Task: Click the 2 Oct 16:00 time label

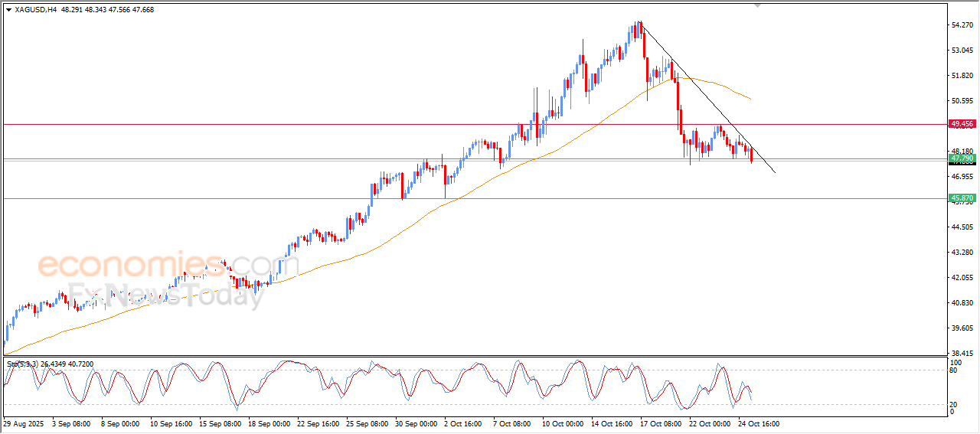Action: coord(465,423)
